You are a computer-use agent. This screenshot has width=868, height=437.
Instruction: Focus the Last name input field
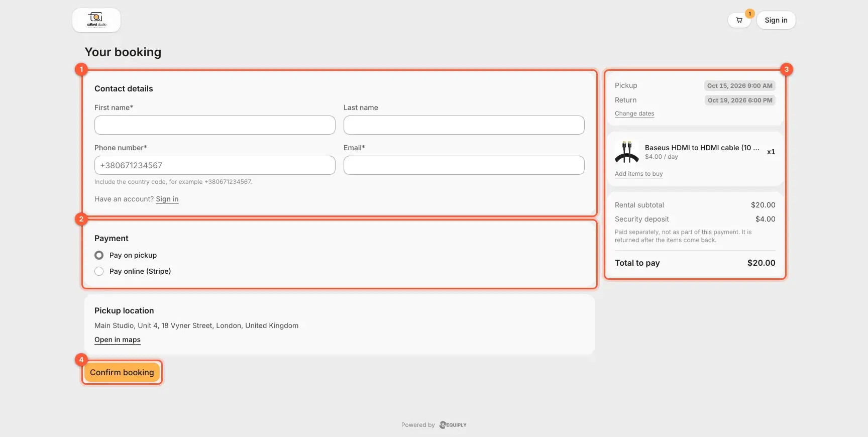[464, 125]
